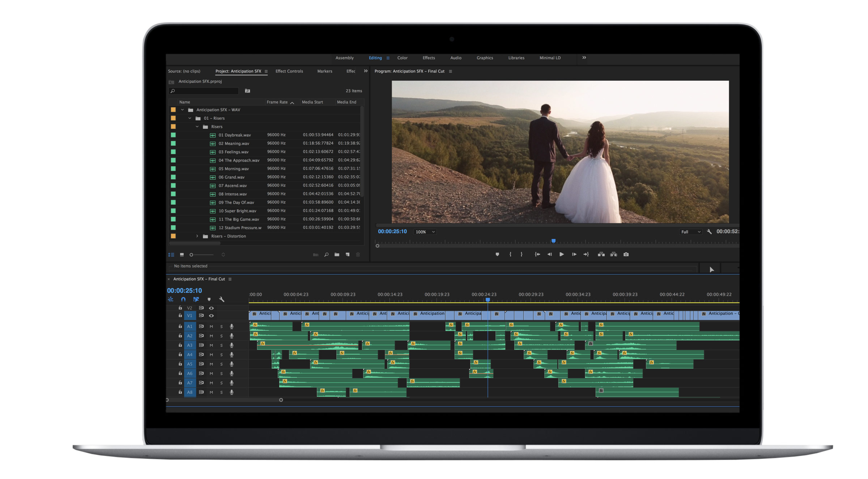Show more workspaces with double chevron
This screenshot has width=868, height=479.
click(x=584, y=58)
